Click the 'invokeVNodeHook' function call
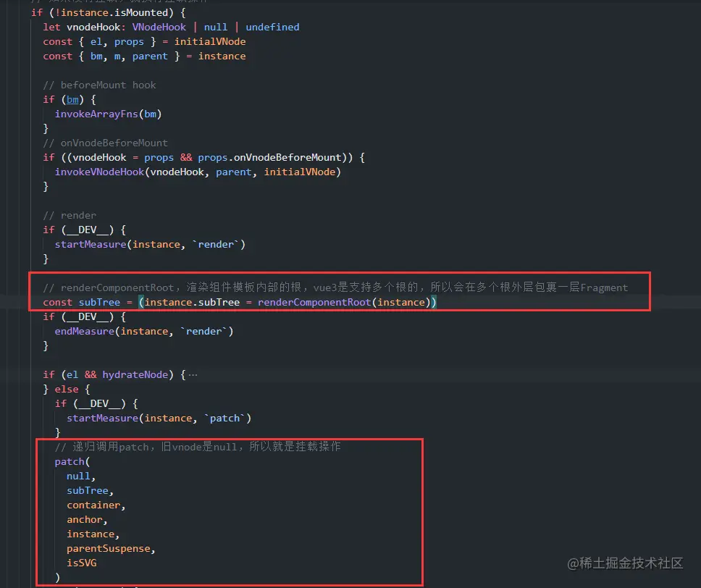The width and height of the screenshot is (701, 588). pos(99,172)
